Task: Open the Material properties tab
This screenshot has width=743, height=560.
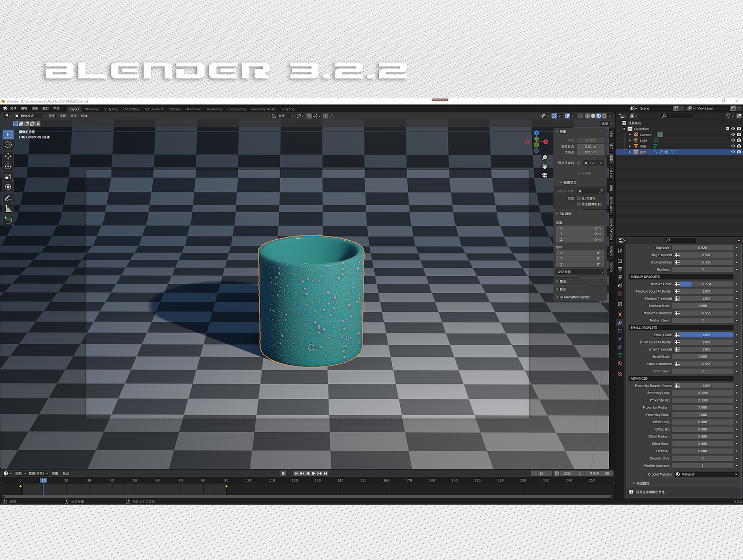Action: coord(620,363)
